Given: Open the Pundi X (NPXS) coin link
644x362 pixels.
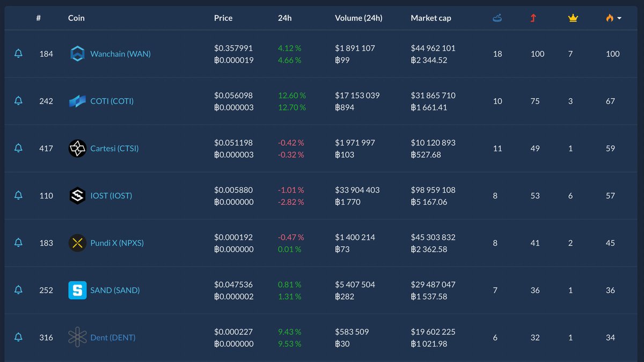Looking at the screenshot, I should click(x=117, y=242).
